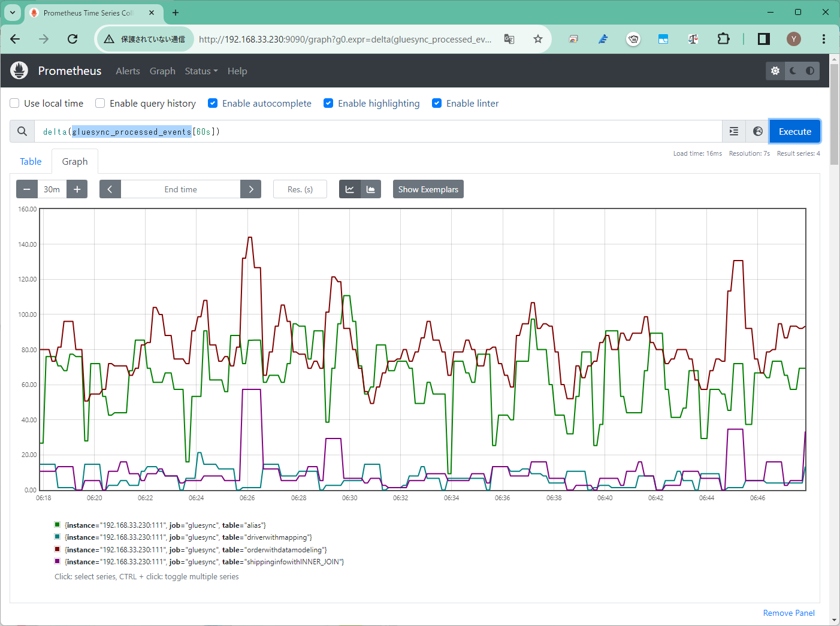Switch to the Table tab

pyautogui.click(x=31, y=161)
